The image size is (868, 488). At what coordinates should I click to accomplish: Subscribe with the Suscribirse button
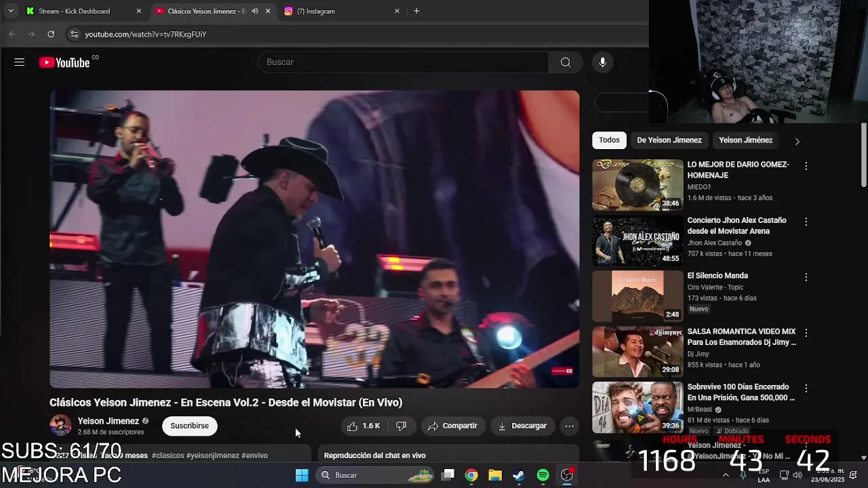pos(189,426)
